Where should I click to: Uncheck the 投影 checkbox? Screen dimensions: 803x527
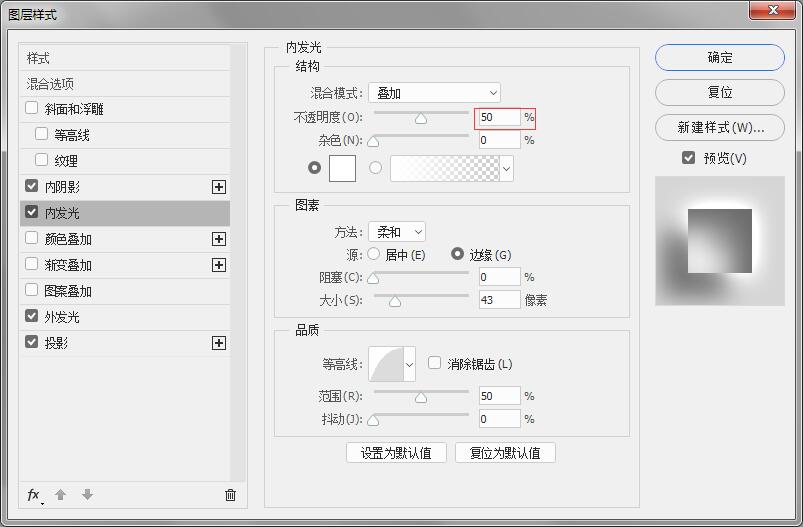[32, 342]
